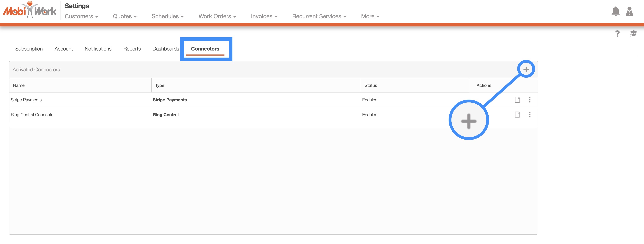Open the More dropdown menu

click(x=370, y=16)
